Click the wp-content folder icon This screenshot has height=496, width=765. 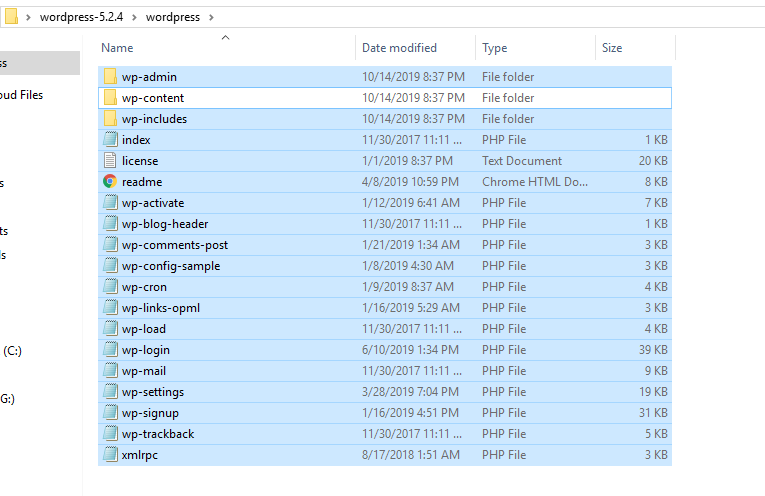(110, 98)
